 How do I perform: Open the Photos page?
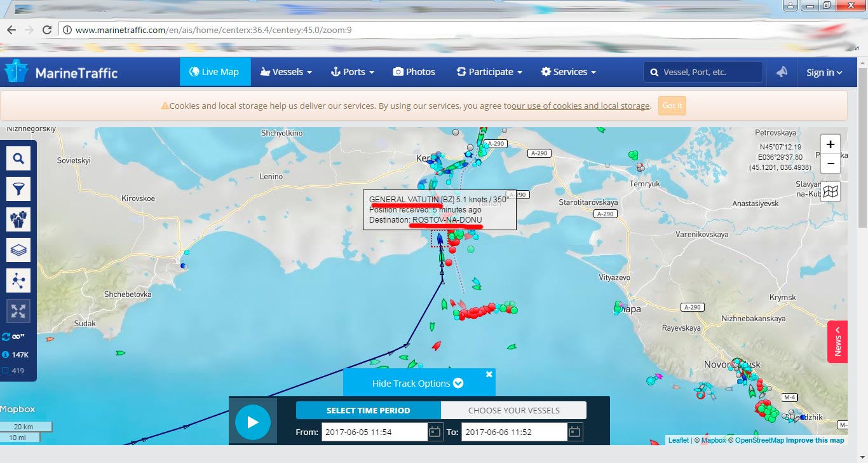[x=414, y=72]
